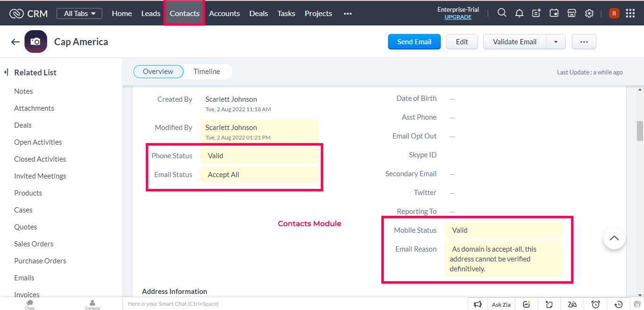Open Open Activities in Related List
This screenshot has height=310, width=644.
pyautogui.click(x=38, y=142)
